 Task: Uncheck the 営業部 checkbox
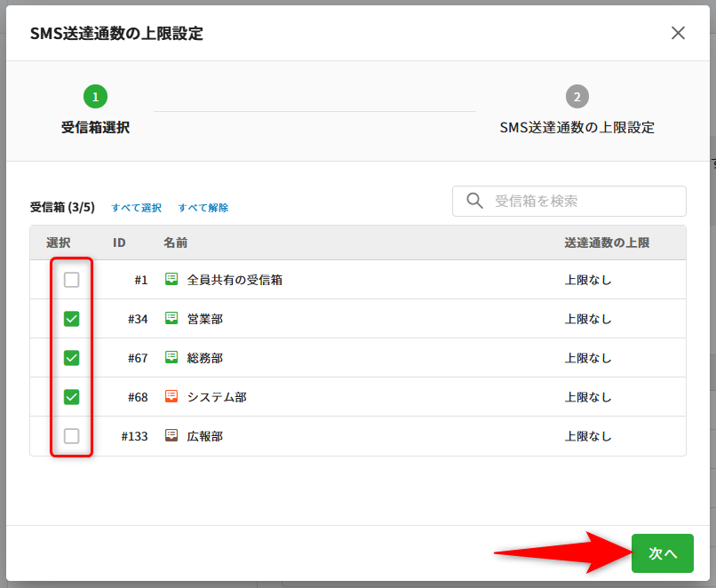(x=72, y=319)
